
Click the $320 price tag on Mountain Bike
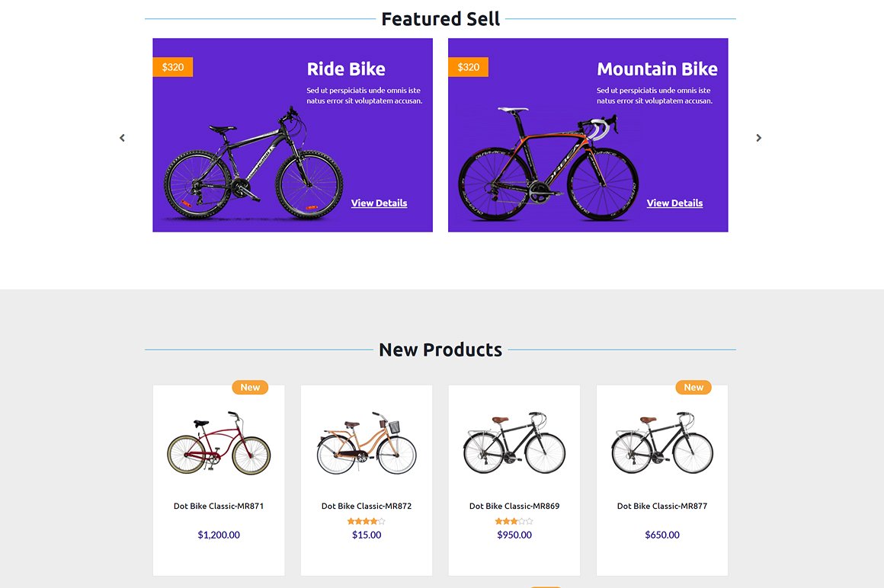[x=469, y=67]
